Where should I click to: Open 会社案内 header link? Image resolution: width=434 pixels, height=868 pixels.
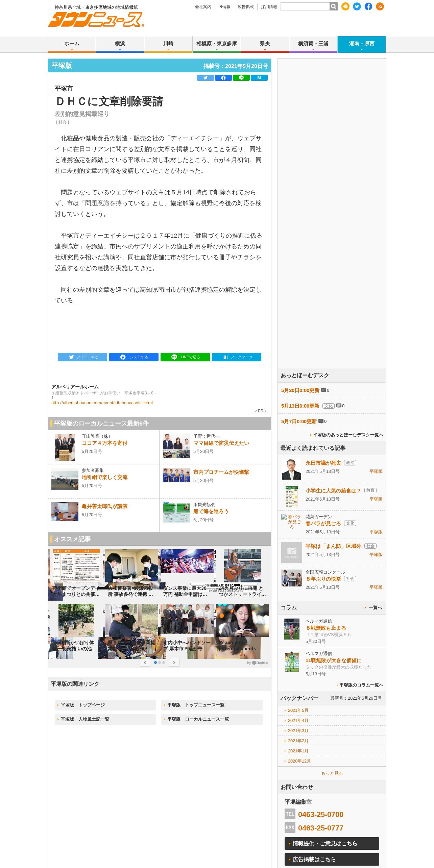click(203, 7)
